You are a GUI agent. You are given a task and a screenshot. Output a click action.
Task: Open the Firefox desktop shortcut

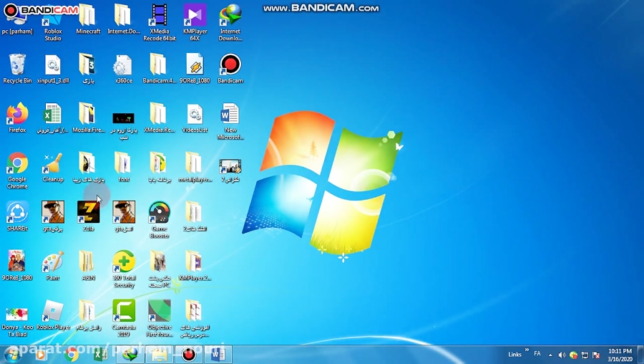pyautogui.click(x=17, y=118)
